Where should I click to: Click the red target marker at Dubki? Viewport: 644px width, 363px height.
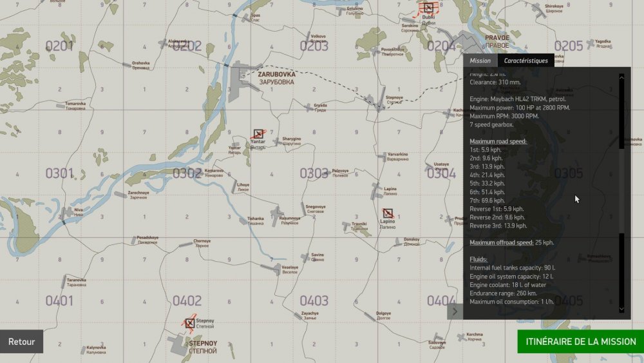[x=428, y=7]
